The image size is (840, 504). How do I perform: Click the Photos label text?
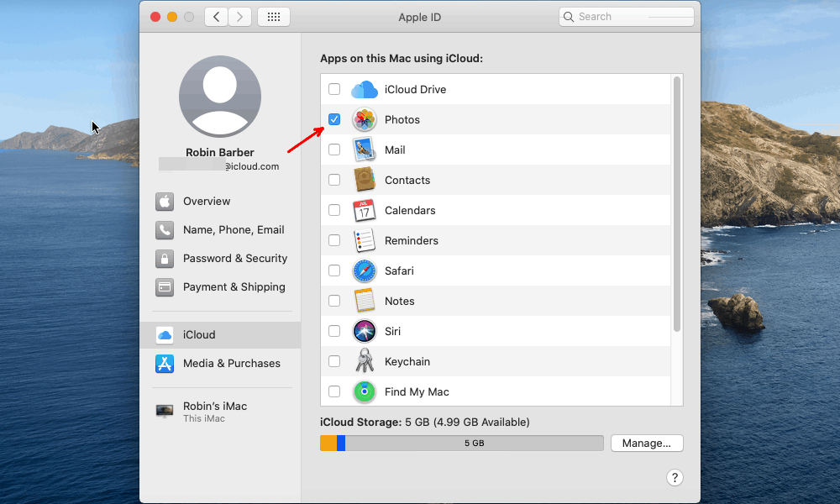tap(402, 119)
